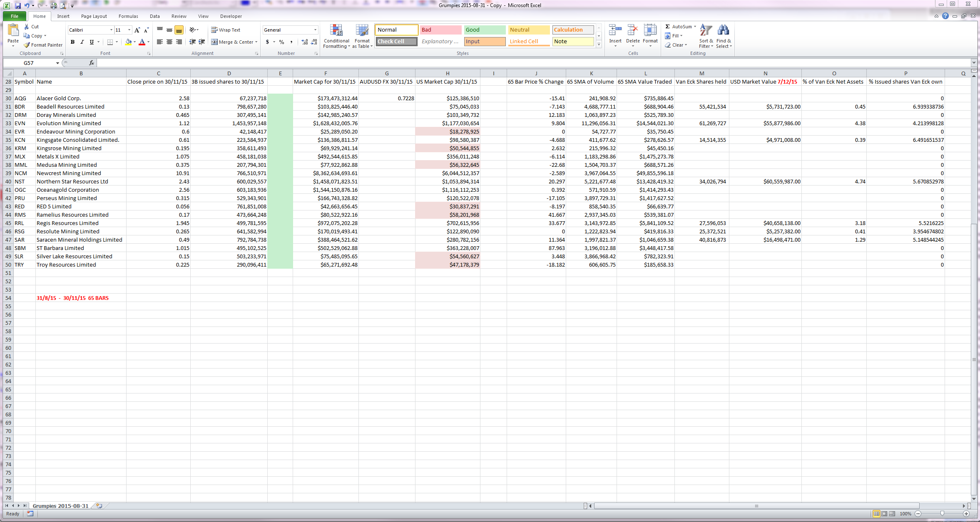The width and height of the screenshot is (980, 522).
Task: Click the Orientation text angle icon
Action: [193, 30]
